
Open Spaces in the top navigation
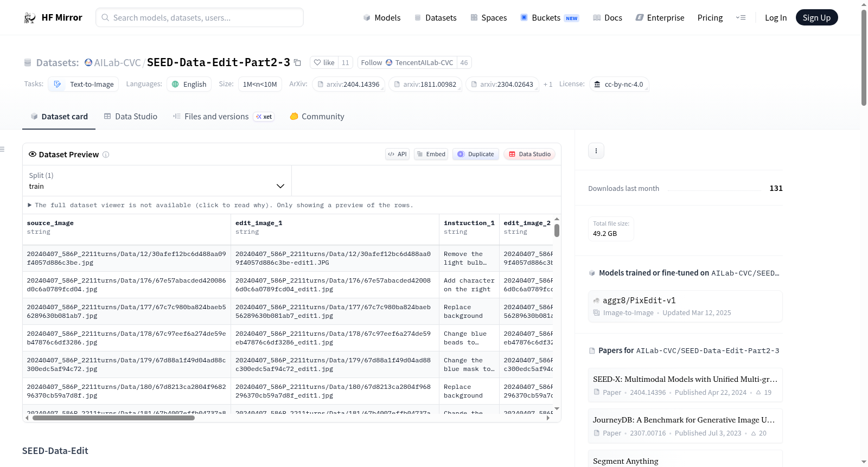click(489, 18)
